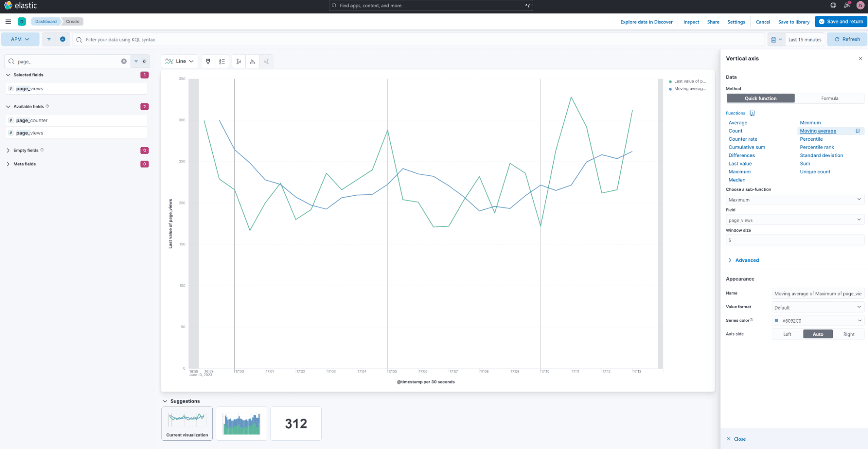
Task: Choose the Average function
Action: 738,123
